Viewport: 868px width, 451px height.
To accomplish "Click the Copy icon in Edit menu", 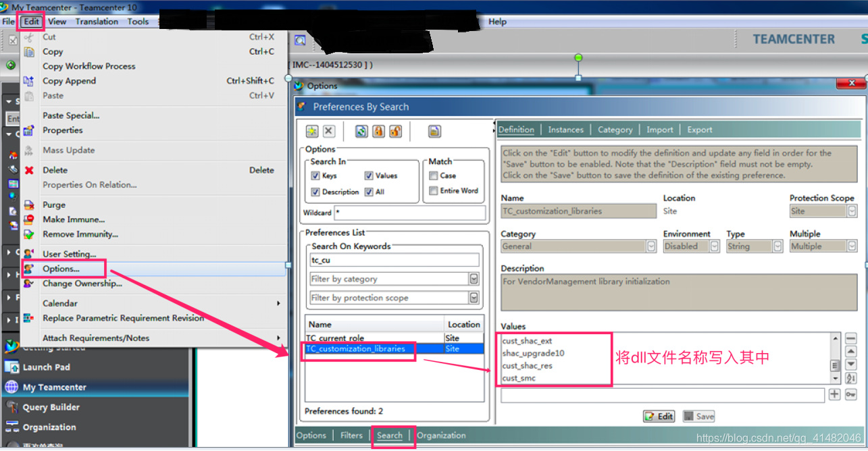I will coord(29,51).
